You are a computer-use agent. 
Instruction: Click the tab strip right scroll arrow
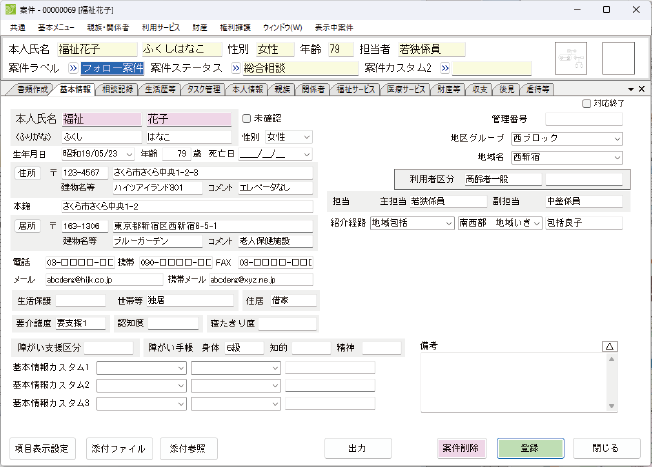pos(643,89)
